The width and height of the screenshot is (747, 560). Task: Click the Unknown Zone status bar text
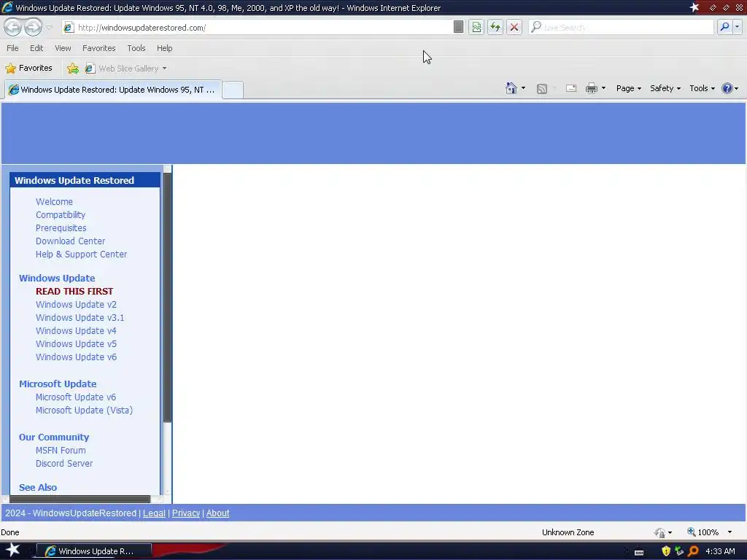coord(568,532)
